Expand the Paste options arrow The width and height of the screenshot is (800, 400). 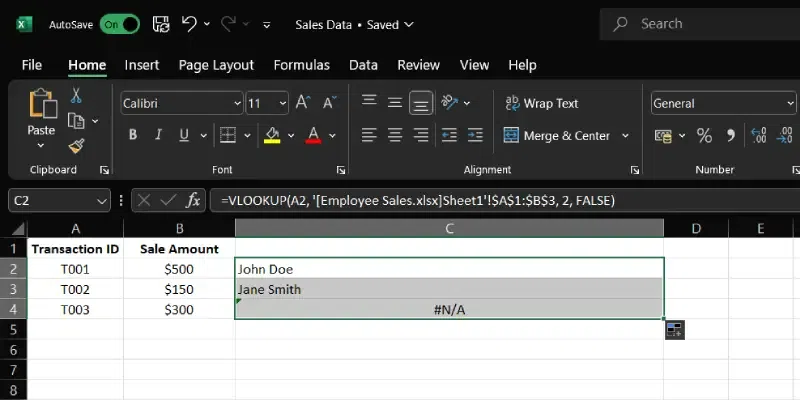coord(41,145)
